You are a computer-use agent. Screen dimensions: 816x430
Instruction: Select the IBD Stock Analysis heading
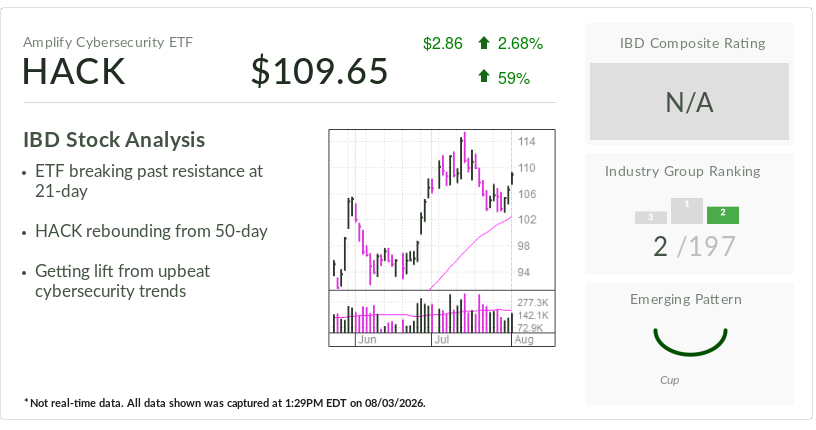coord(114,140)
